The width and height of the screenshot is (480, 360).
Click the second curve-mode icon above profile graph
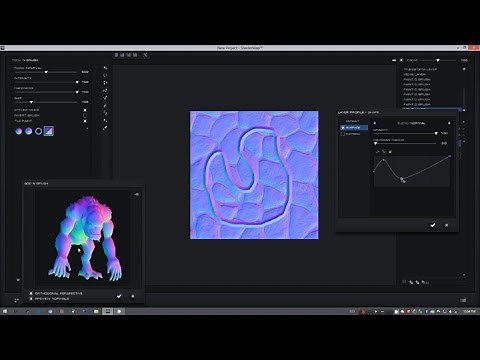pos(384,152)
